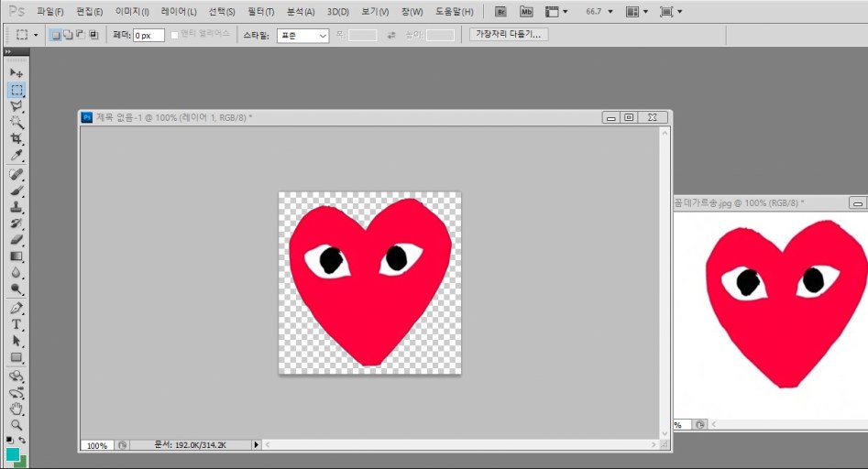Pick the Crop tool
This screenshot has height=469, width=868.
[16, 139]
